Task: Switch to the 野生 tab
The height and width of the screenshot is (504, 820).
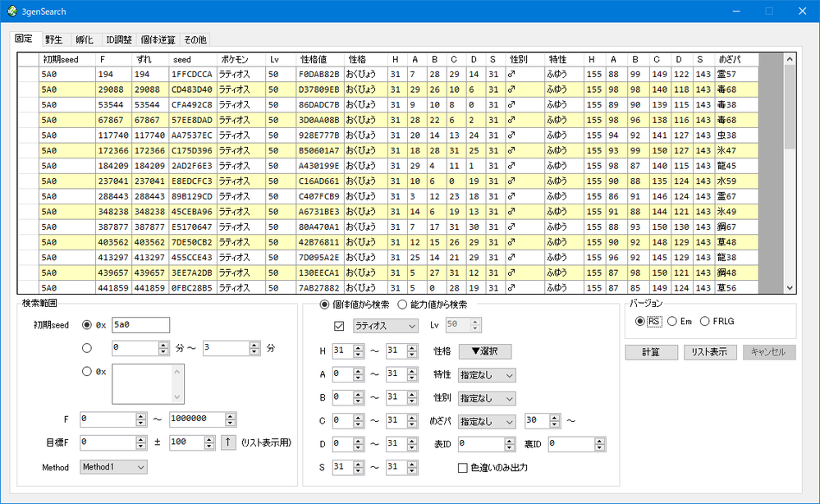Action: 53,39
